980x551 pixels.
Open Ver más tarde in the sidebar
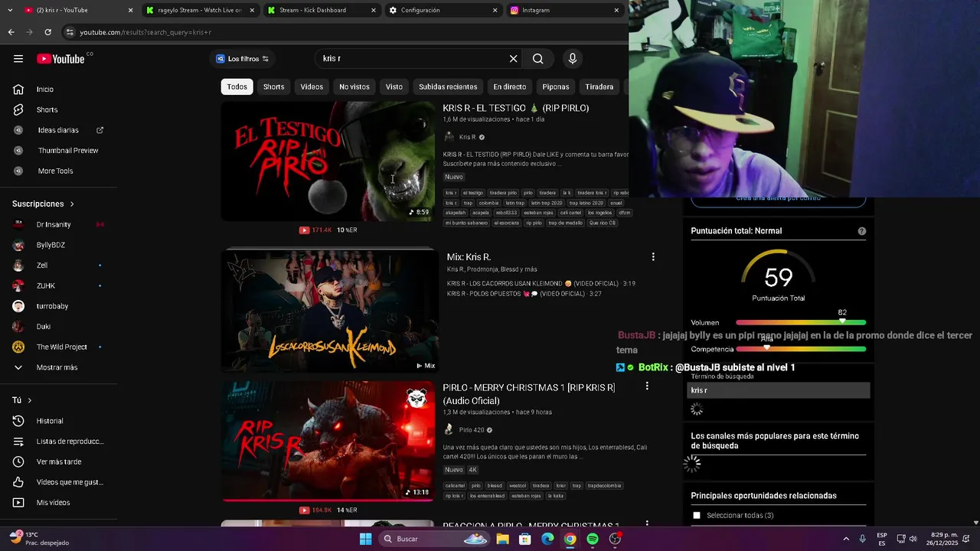(x=59, y=461)
